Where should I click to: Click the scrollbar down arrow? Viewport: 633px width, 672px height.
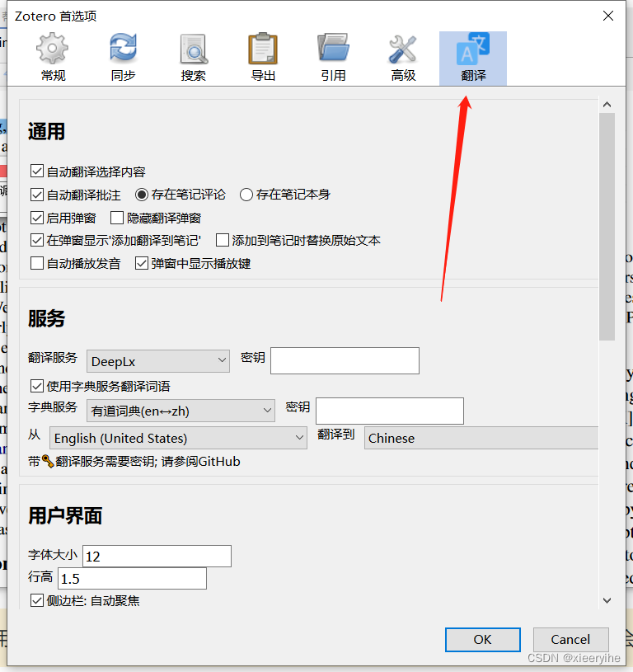pos(607,600)
